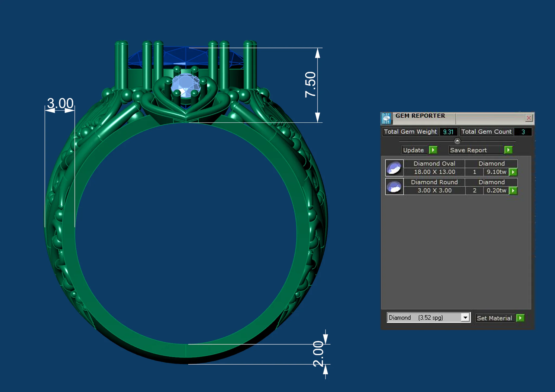Click the 'Diamond Round' row label

click(434, 182)
